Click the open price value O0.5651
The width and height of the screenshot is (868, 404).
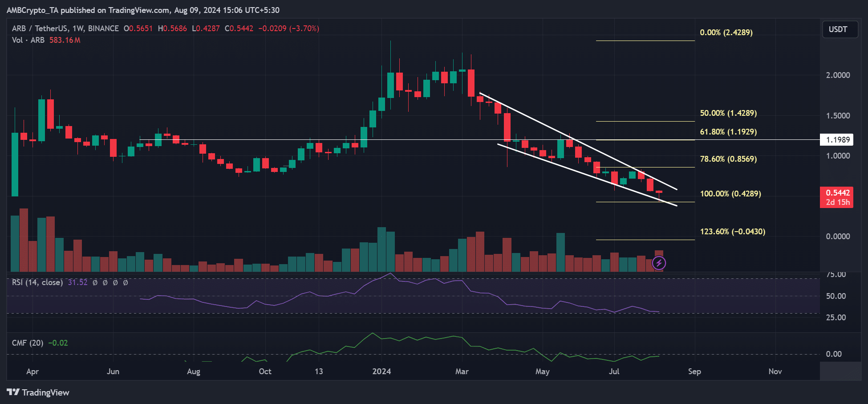click(138, 29)
